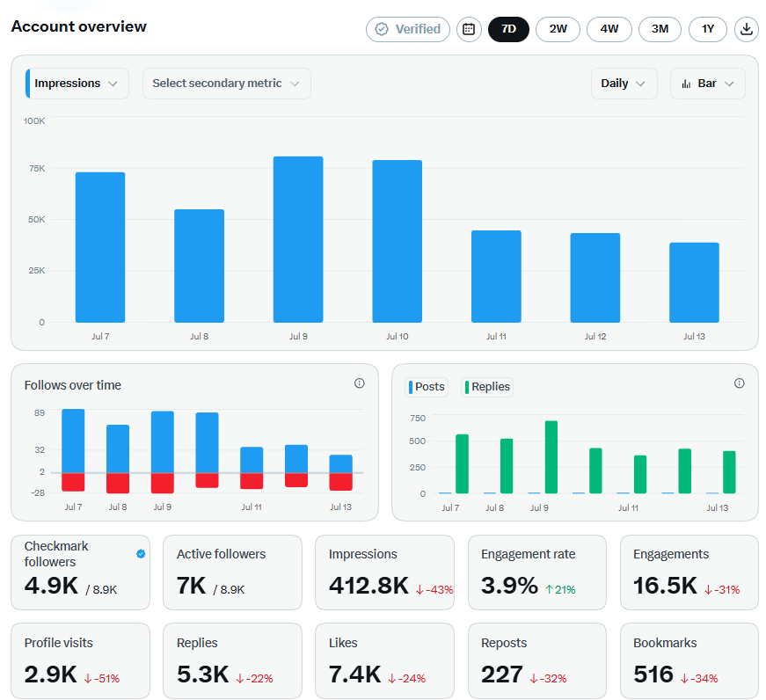Open the Impressions 412.8K card

(384, 572)
